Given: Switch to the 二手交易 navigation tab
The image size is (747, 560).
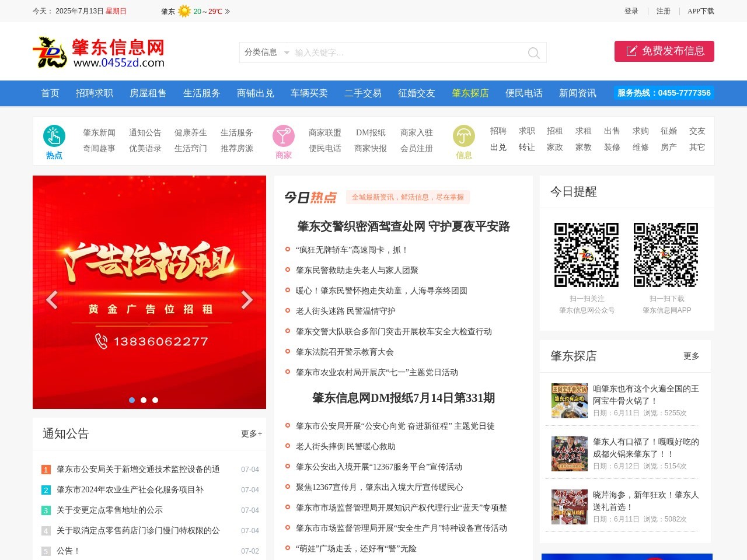Looking at the screenshot, I should pos(362,93).
